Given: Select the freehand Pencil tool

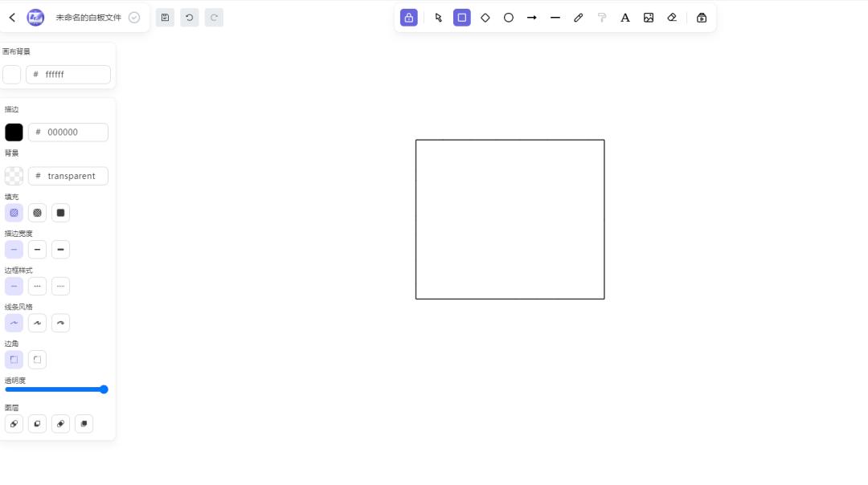Looking at the screenshot, I should 579,17.
